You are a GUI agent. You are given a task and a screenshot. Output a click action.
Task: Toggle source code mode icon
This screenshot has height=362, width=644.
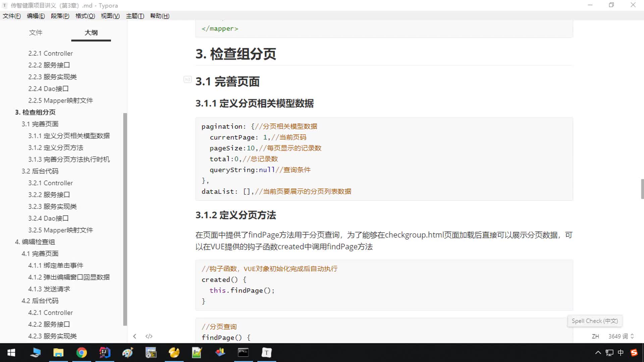tap(149, 336)
